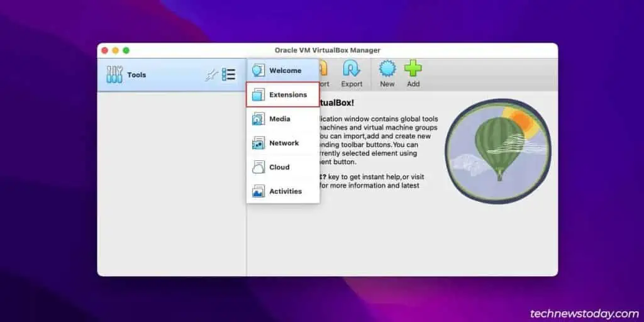644x322 pixels.
Task: Toggle the pin icon beside Tools
Action: 211,75
